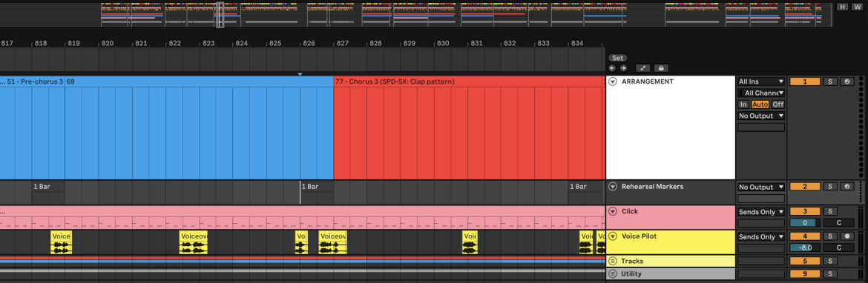The width and height of the screenshot is (868, 283).
Task: Click bar 827 in the beat ruler
Action: 343,43
